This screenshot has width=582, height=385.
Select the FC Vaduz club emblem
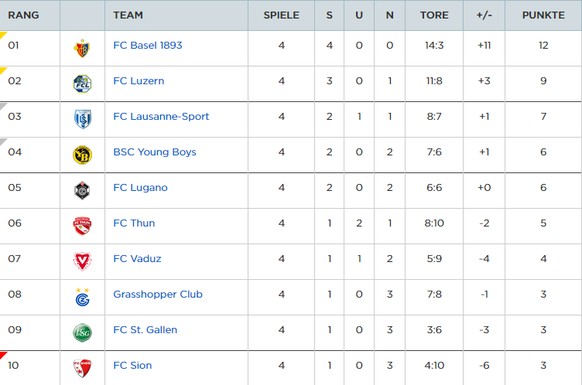82,261
